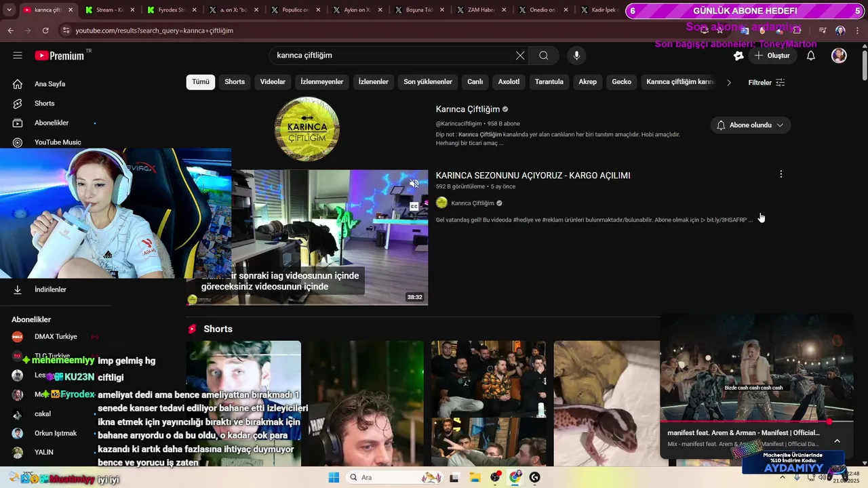Viewport: 868px width, 488px height.
Task: Open the group of men Shorts thumbnail
Action: [x=488, y=403]
